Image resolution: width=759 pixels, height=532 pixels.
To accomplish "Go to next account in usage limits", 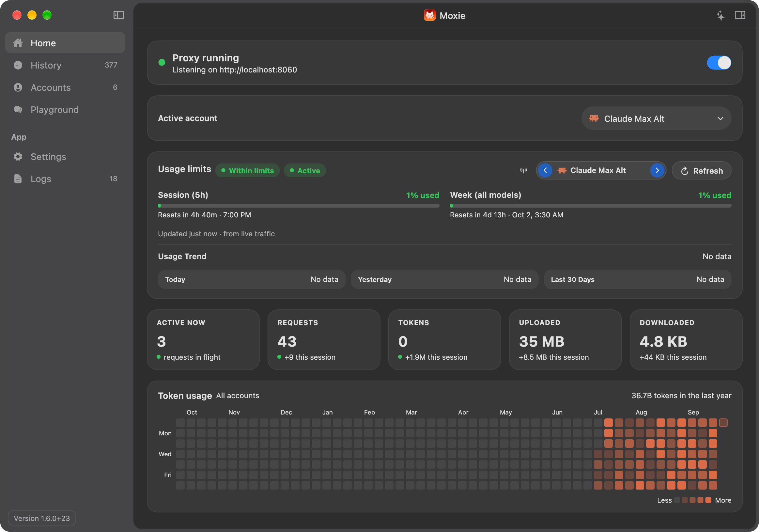I will pyautogui.click(x=657, y=170).
